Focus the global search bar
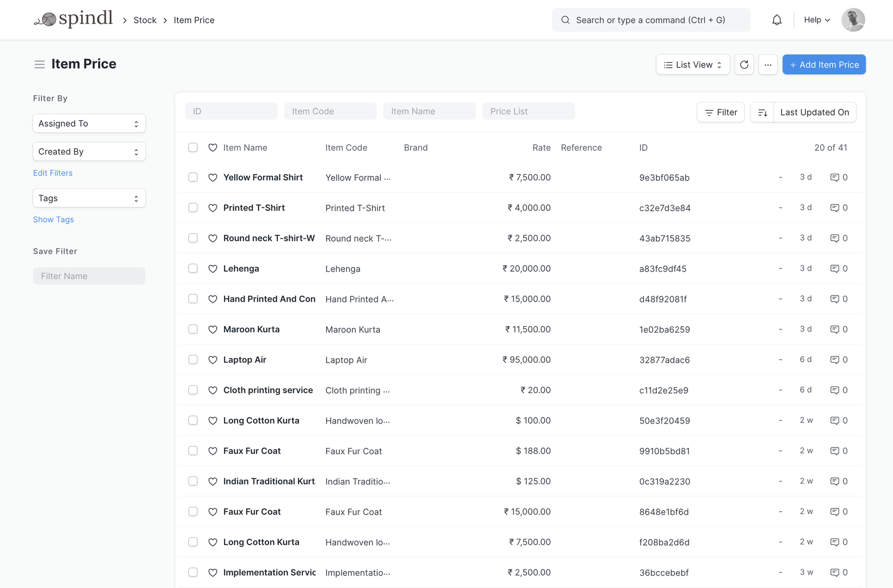Screen dimensions: 893x588 (651, 20)
